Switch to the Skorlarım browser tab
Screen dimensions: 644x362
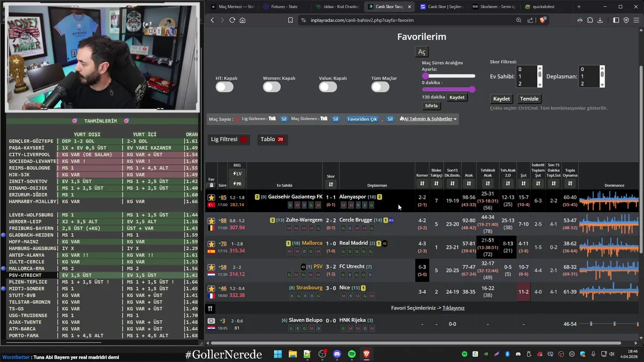494,7
